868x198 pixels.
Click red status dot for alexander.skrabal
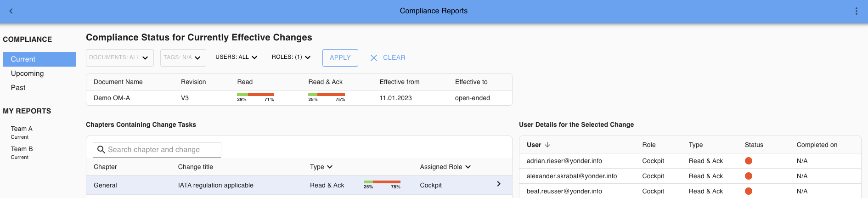(x=749, y=176)
